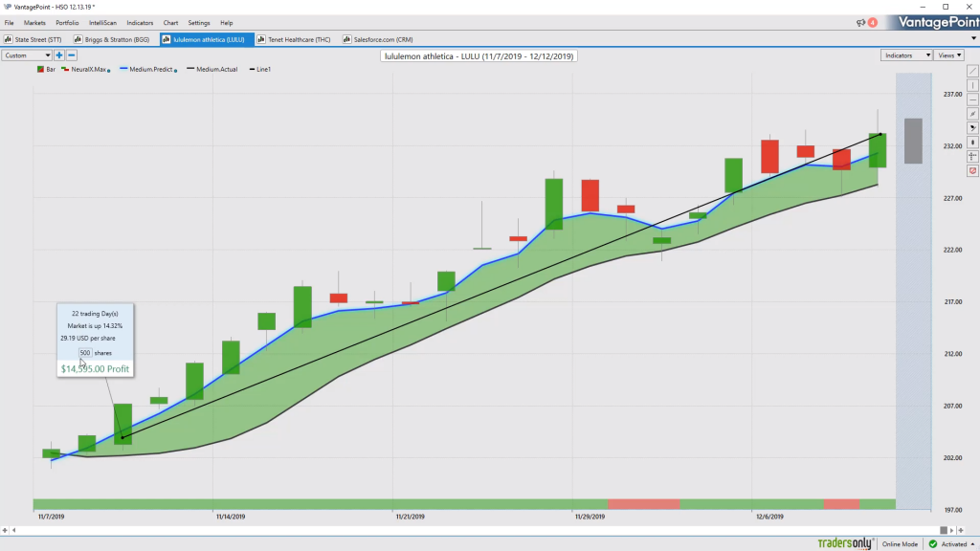Open the Help menu
Viewport: 980px width, 551px height.
coord(226,23)
